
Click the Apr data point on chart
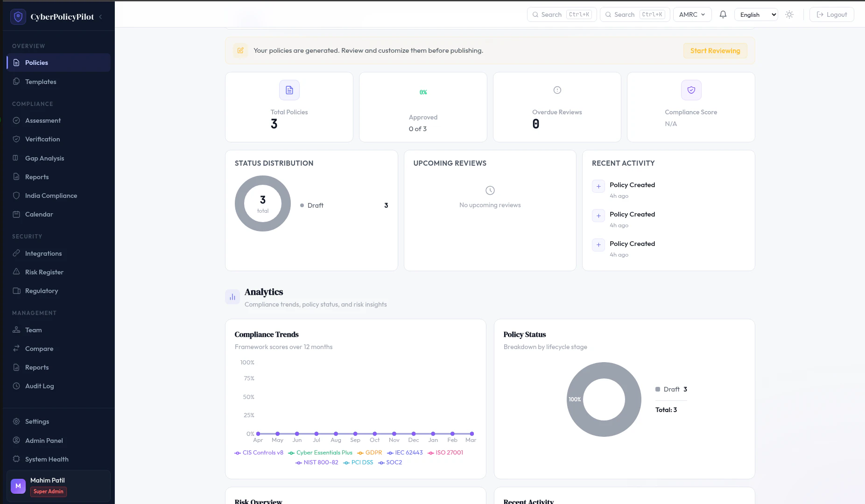258,434
